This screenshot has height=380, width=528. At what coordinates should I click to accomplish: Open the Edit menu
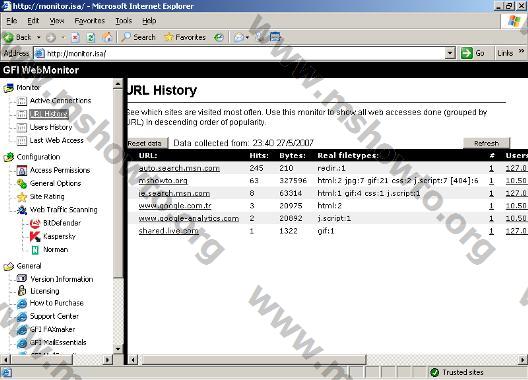(x=33, y=21)
